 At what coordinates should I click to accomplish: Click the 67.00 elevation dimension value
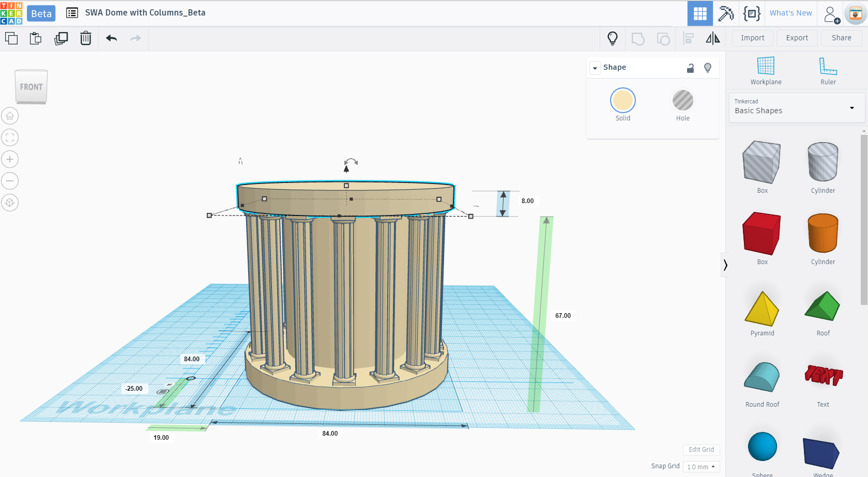[563, 316]
